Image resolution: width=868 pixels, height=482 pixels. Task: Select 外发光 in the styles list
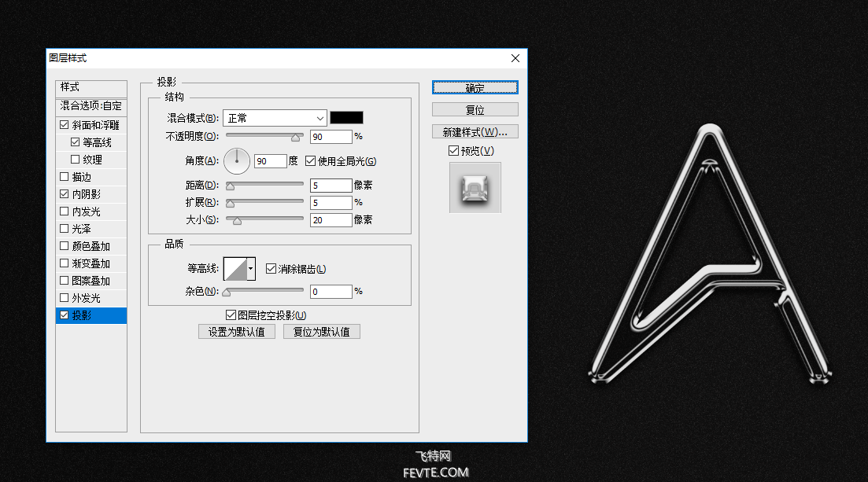[x=87, y=298]
